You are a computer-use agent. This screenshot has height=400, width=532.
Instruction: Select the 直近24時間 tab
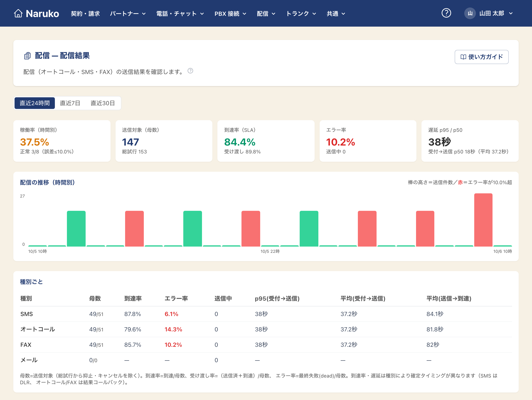(35, 103)
